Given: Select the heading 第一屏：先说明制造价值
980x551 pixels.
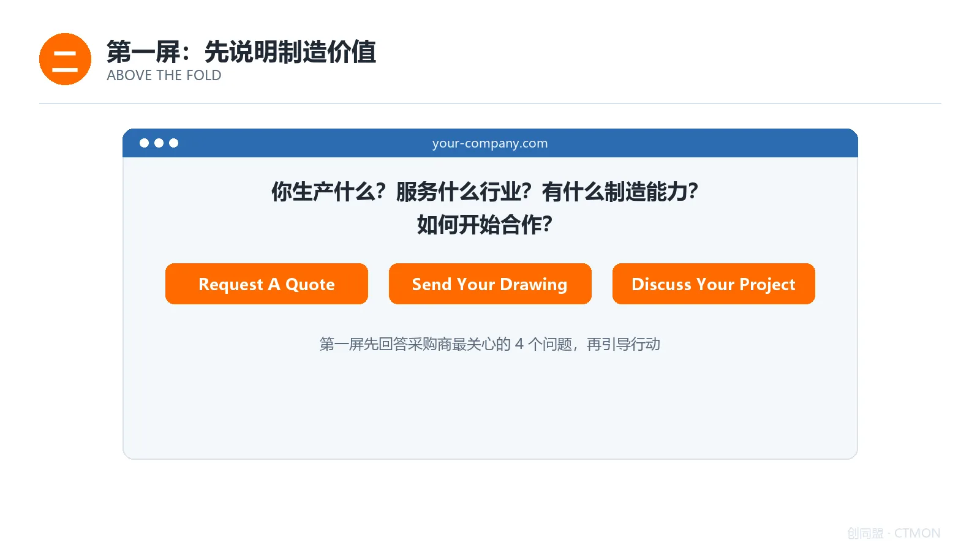Looking at the screenshot, I should (241, 51).
